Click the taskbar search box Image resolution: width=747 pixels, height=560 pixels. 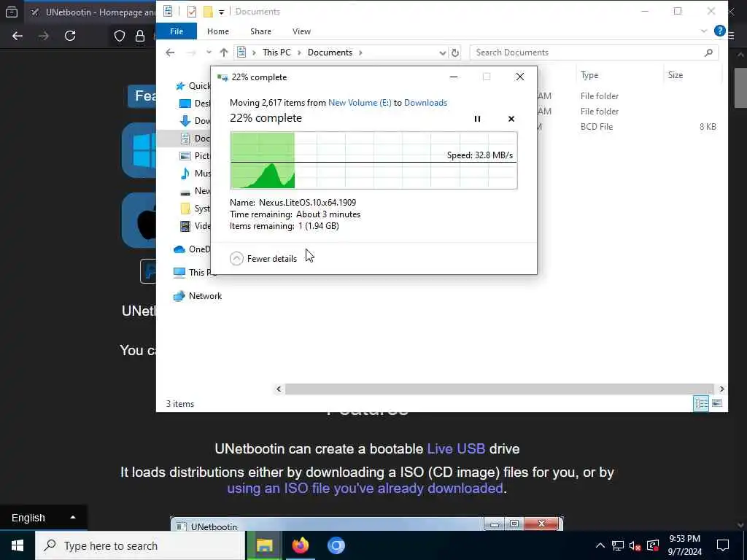tap(141, 545)
